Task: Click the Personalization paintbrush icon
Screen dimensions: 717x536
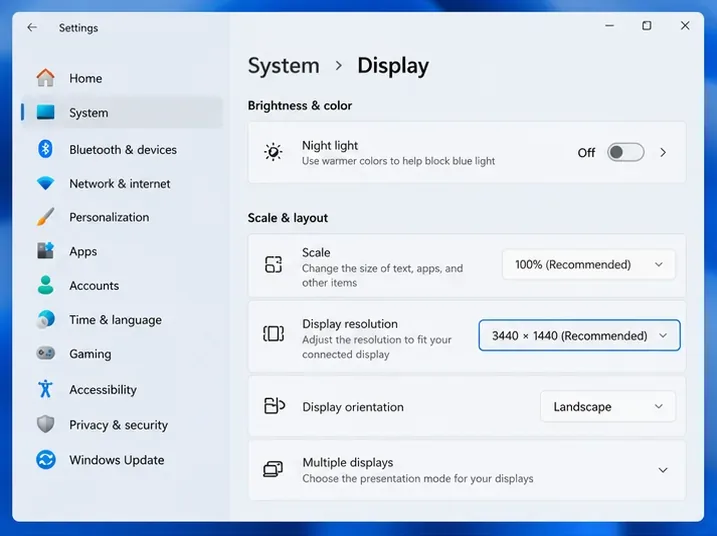Action: [45, 217]
